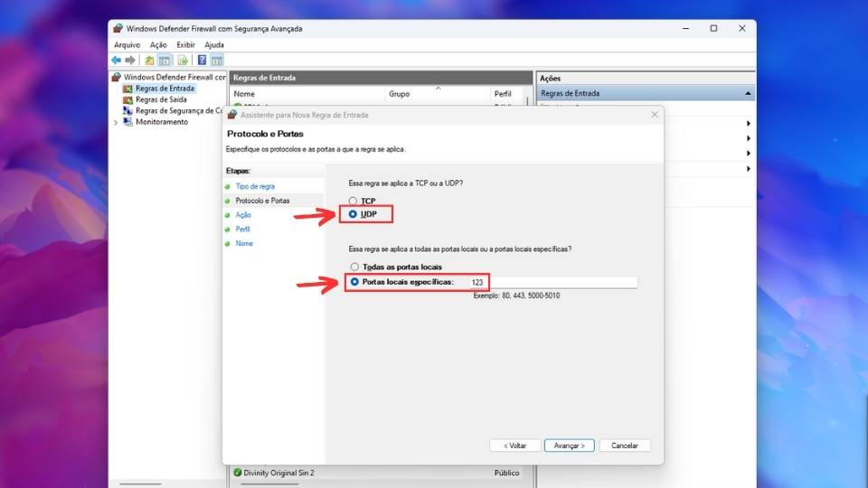Image resolution: width=868 pixels, height=488 pixels.
Task: Expand the Monitoramento tree node
Action: point(116,122)
